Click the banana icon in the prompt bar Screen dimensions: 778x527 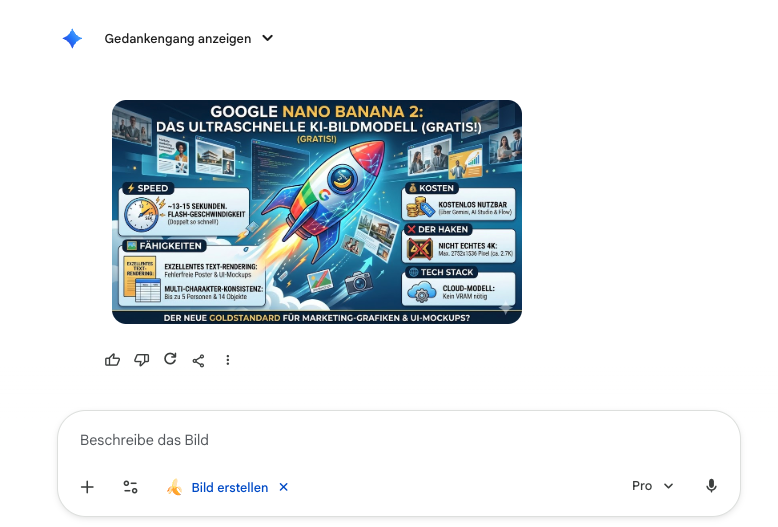174,487
